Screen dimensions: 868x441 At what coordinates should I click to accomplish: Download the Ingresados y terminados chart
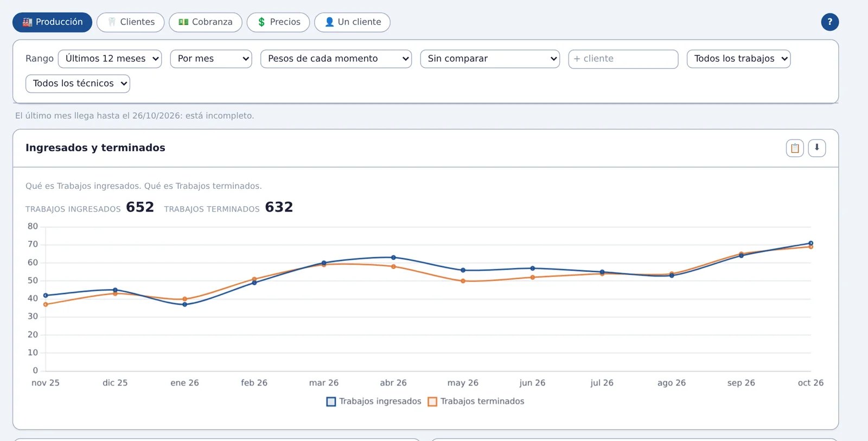pyautogui.click(x=817, y=148)
